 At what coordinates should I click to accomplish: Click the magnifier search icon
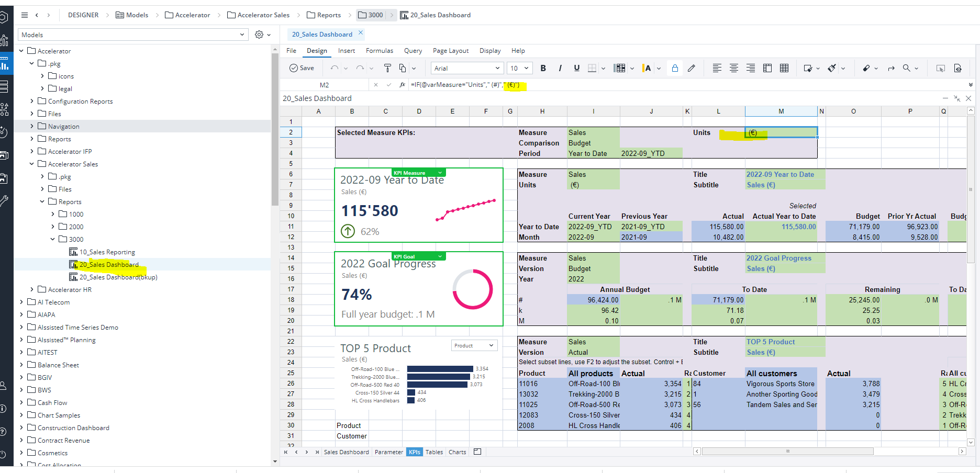click(907, 68)
